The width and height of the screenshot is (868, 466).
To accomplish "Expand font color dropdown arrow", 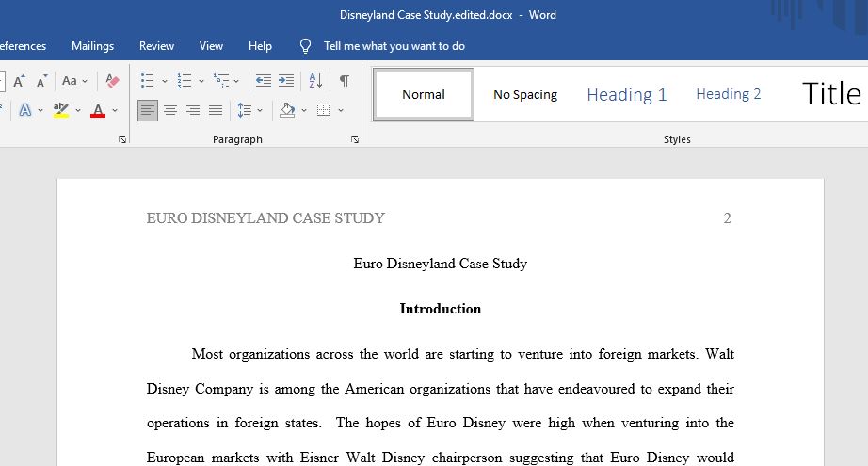I will click(115, 110).
